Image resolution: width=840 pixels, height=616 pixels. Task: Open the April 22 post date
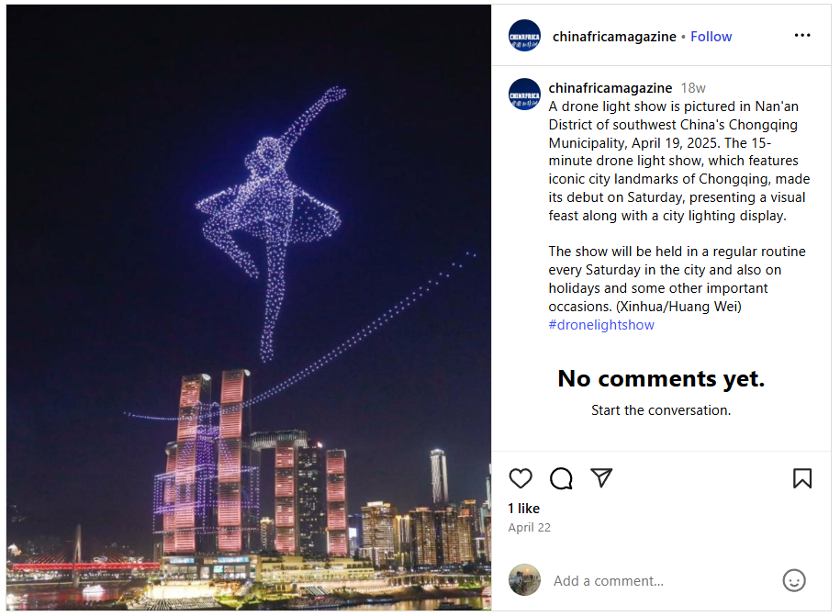[530, 527]
